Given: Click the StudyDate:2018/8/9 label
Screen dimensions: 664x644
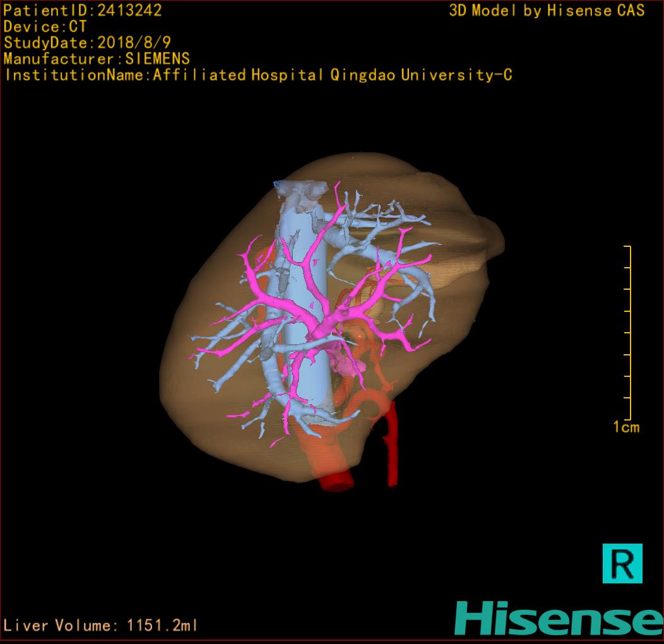Looking at the screenshot, I should [x=87, y=43].
